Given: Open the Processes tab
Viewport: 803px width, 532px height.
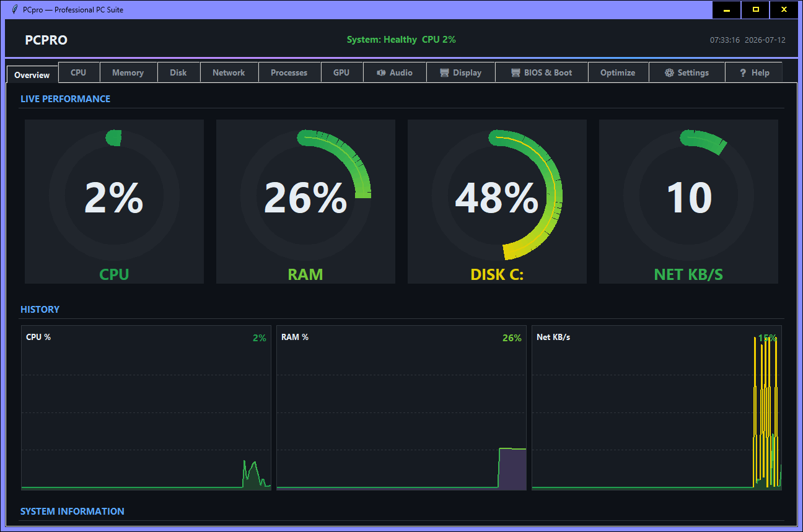Looking at the screenshot, I should (x=289, y=72).
